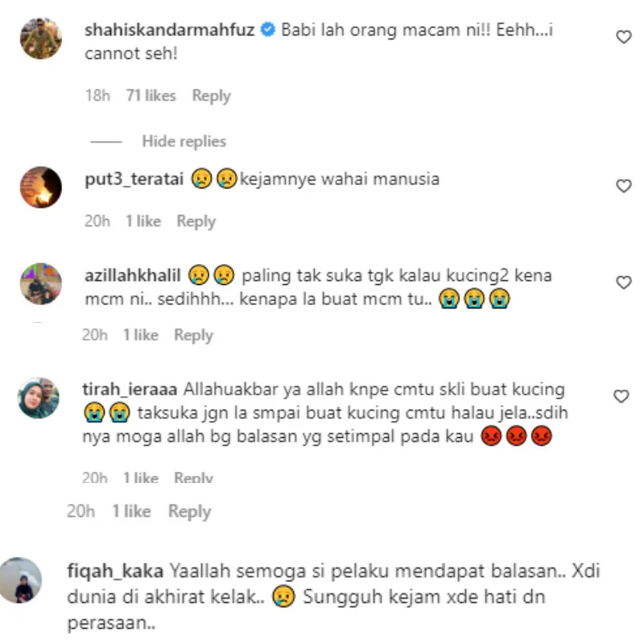This screenshot has height=644, width=644.
Task: Click shahiskandarmahfuz's profile picture
Action: (41, 38)
